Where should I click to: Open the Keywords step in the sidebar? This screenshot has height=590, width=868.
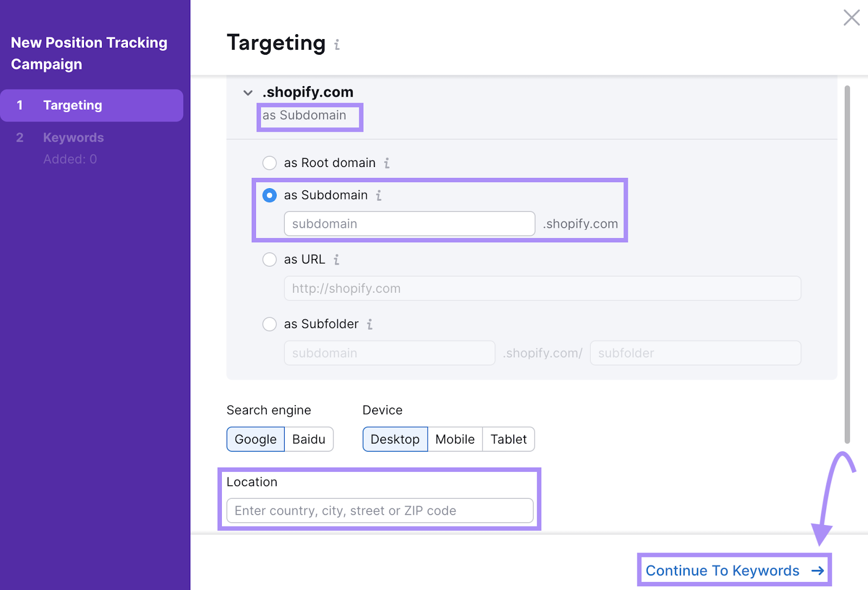[x=73, y=137]
